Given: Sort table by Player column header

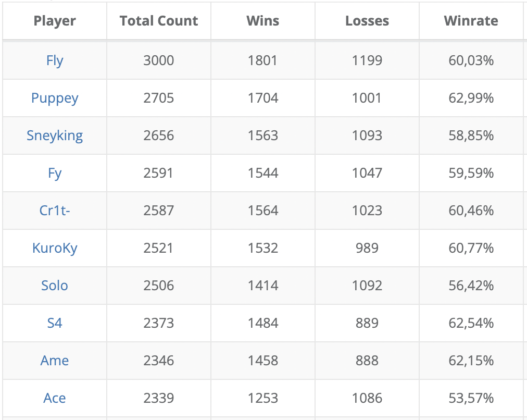Looking at the screenshot, I should pos(55,21).
